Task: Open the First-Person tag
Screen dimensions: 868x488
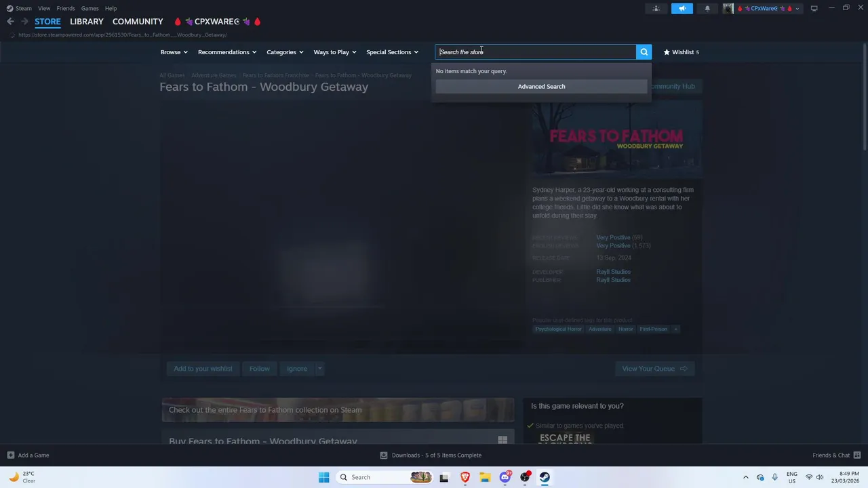Action: [653, 329]
